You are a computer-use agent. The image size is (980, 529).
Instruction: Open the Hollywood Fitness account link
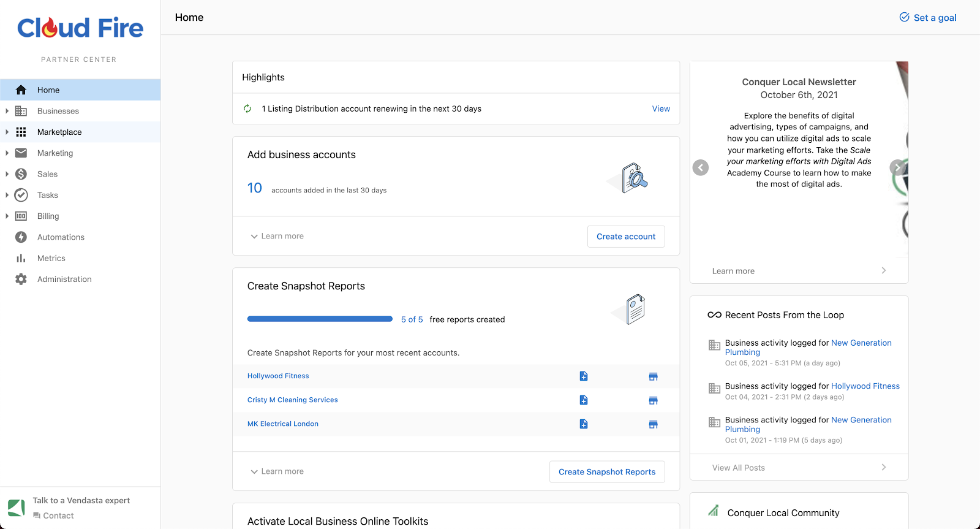(278, 376)
